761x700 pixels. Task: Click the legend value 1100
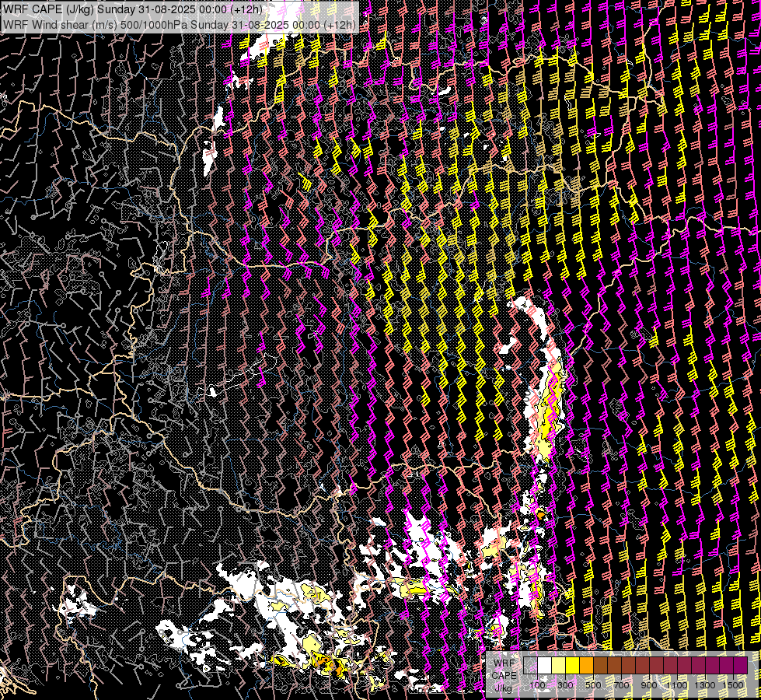click(x=677, y=685)
